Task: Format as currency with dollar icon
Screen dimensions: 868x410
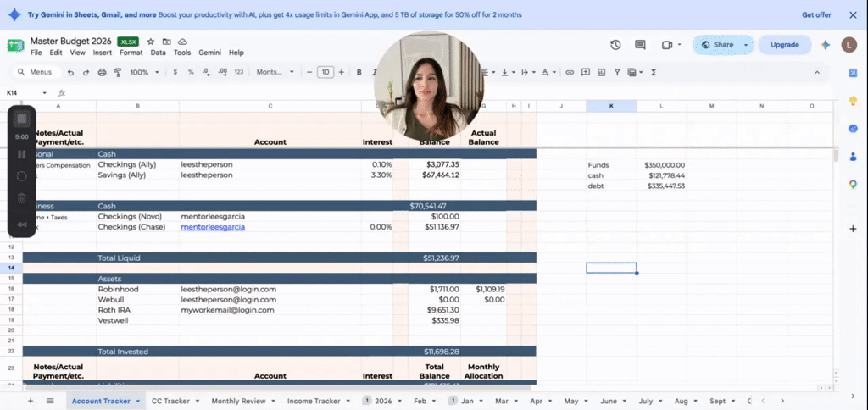Action: click(x=175, y=73)
